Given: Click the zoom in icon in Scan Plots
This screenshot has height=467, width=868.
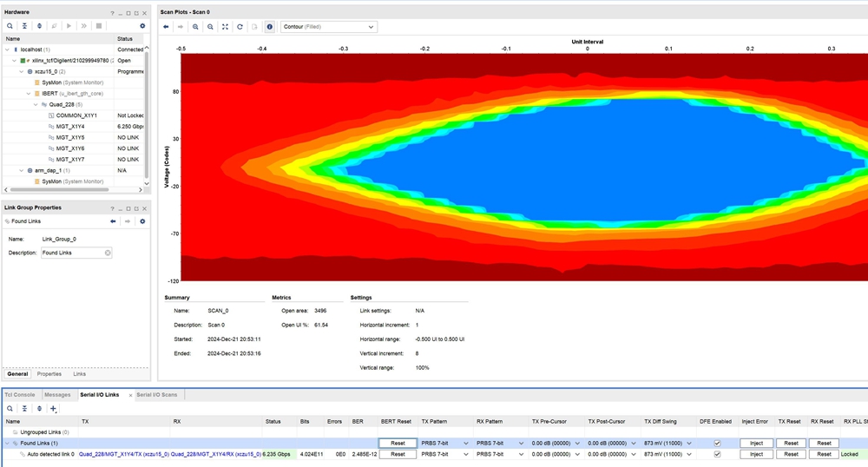Looking at the screenshot, I should 196,27.
